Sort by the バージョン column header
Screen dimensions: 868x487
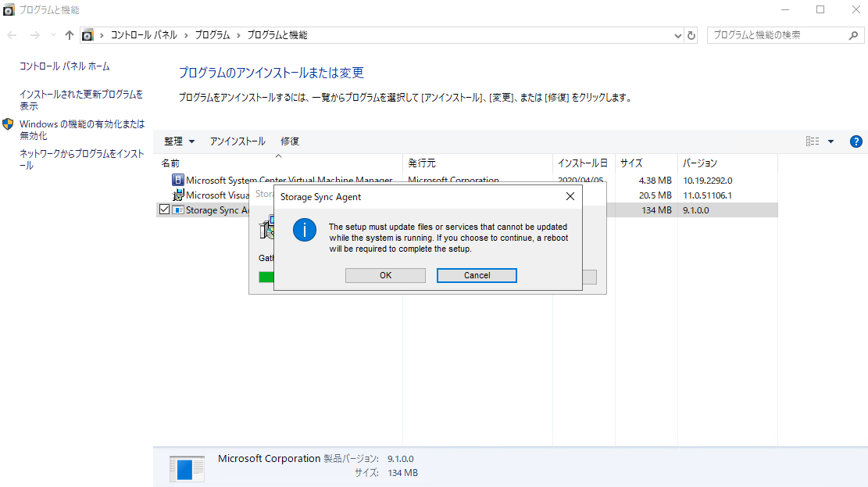(728, 163)
